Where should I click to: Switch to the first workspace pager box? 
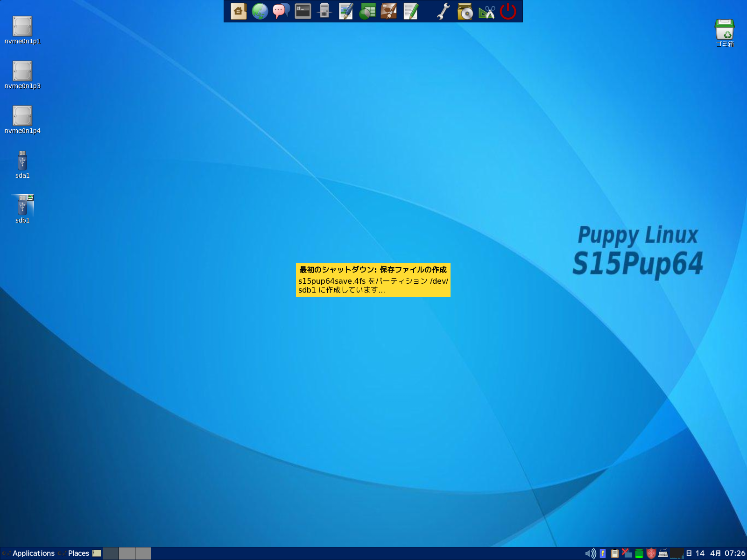[x=111, y=553]
